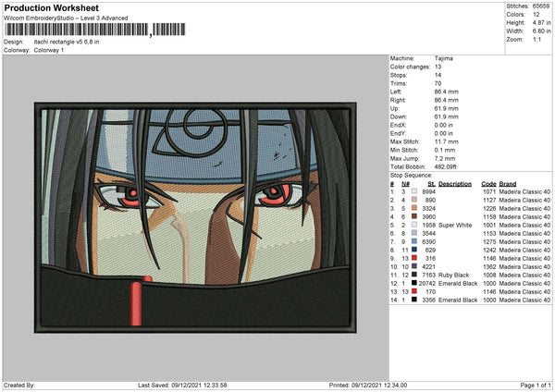Click stitch count 8994 in stop 1

428,191
